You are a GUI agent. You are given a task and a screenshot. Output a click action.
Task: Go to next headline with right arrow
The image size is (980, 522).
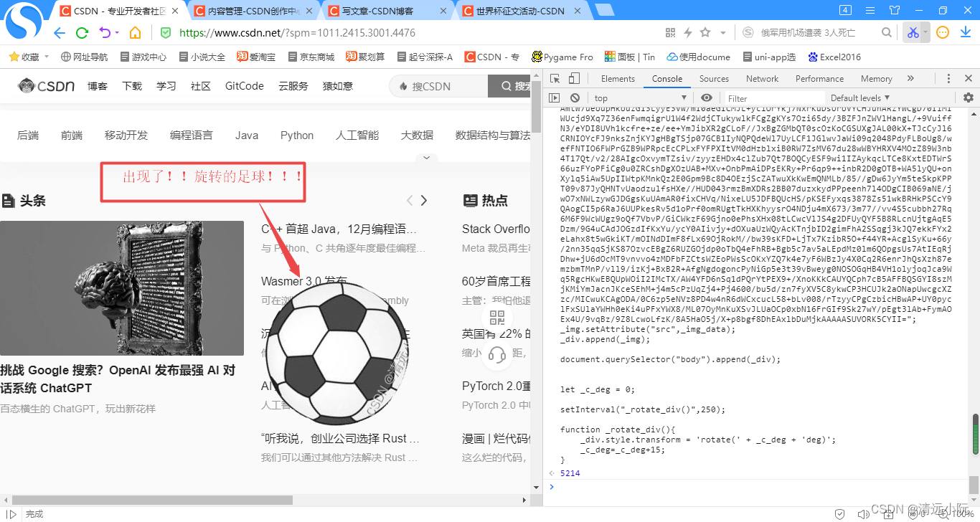pos(424,201)
